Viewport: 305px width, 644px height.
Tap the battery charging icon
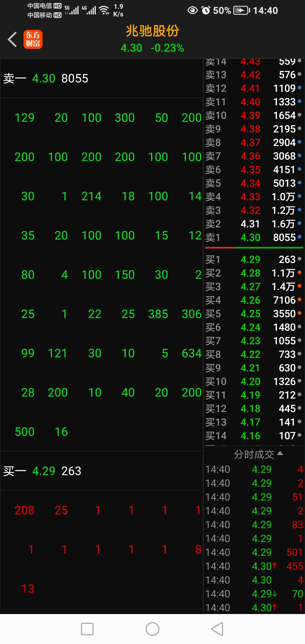click(242, 10)
